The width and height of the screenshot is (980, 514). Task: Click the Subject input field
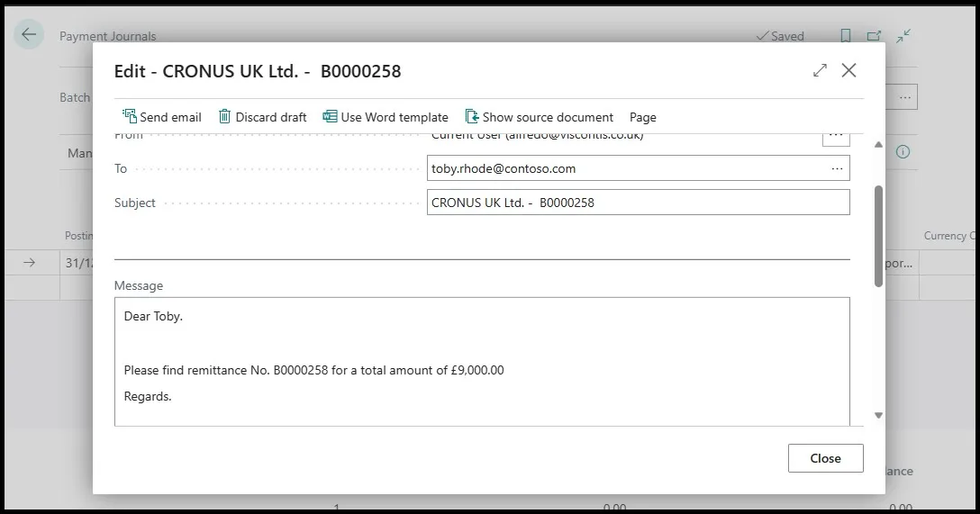tap(638, 203)
